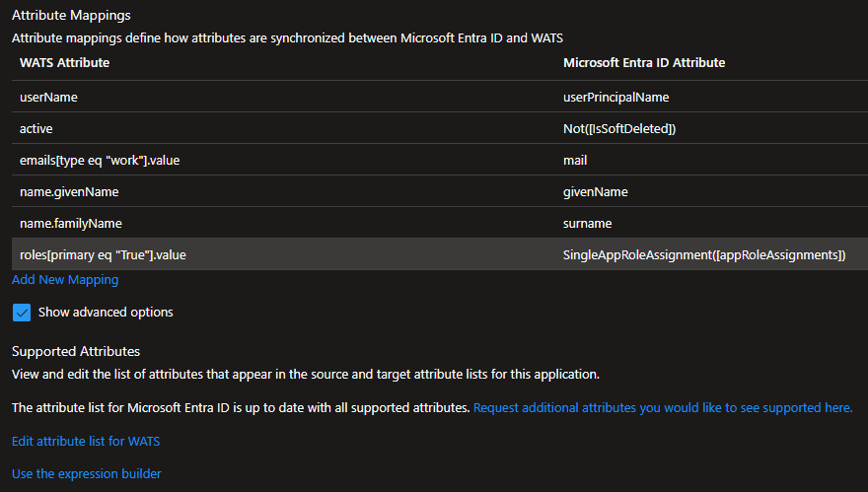Click the Microsoft Entra ID Attribute column header
This screenshot has height=492, width=868.
(x=644, y=62)
